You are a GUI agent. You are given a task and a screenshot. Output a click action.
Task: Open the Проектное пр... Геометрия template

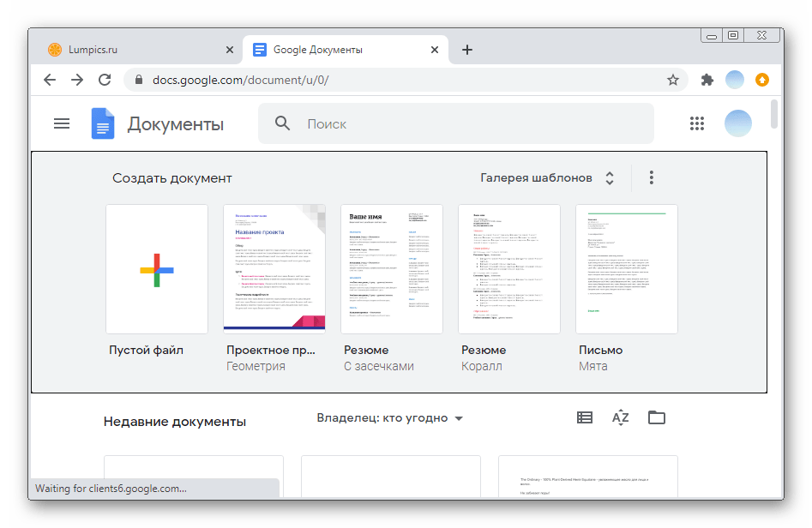point(274,267)
